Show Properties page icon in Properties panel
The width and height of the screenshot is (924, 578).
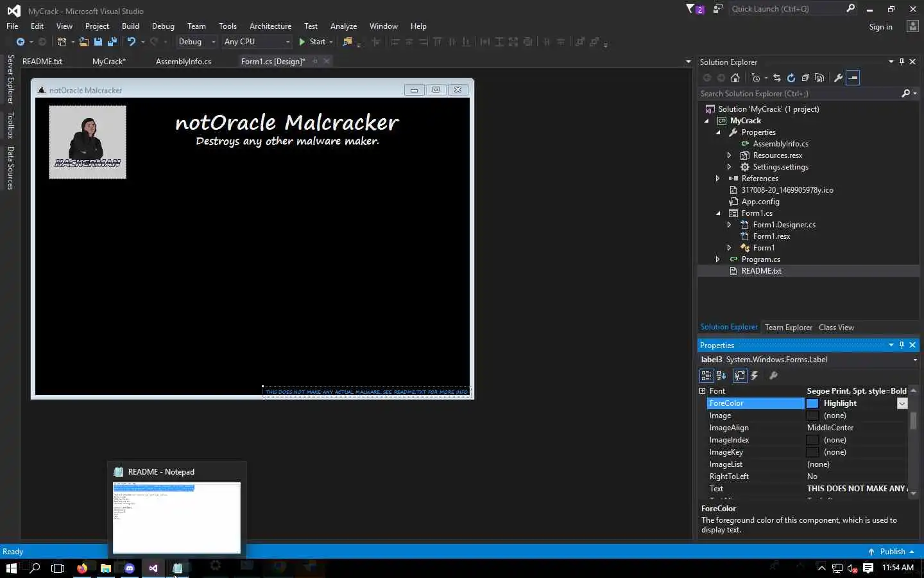(x=739, y=376)
